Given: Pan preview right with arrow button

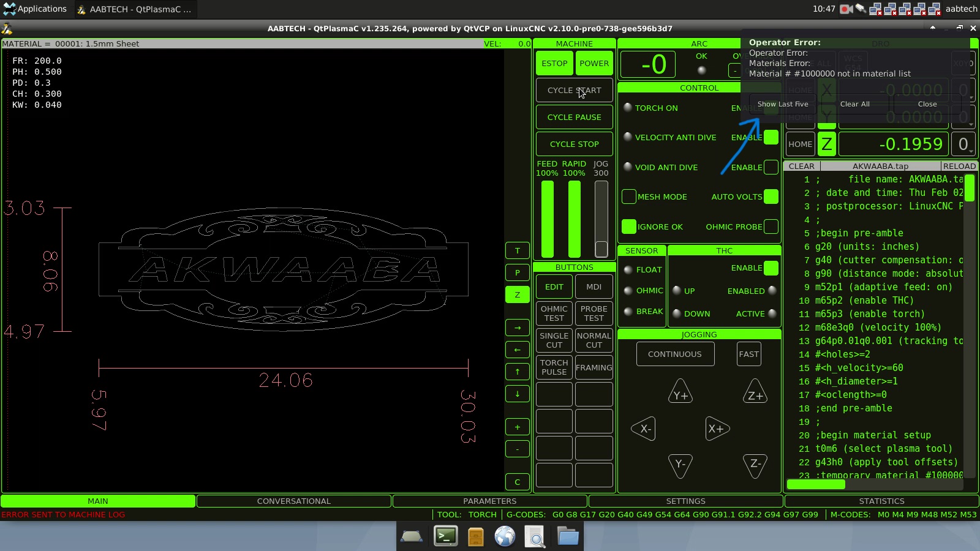Looking at the screenshot, I should (517, 328).
